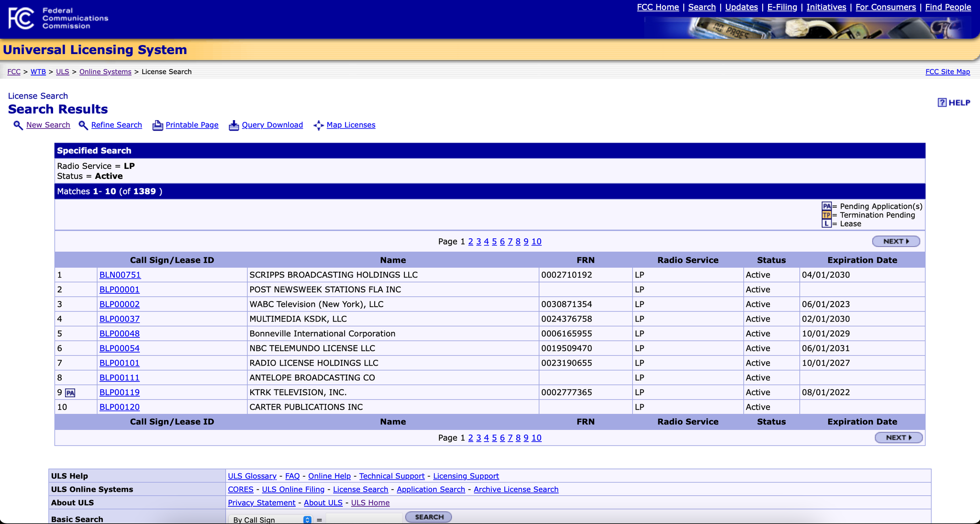Viewport: 980px width, 524px height.
Task: Click the New Search link text
Action: point(48,125)
